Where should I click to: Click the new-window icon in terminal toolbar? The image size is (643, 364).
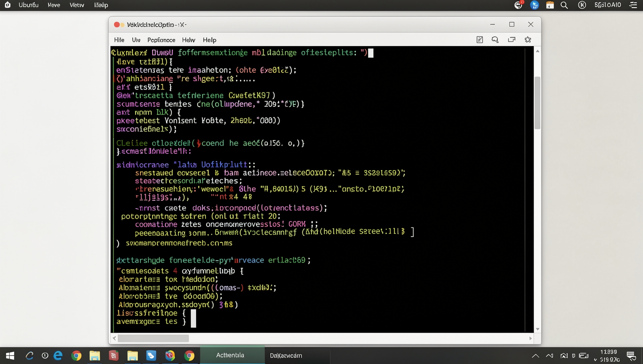point(512,40)
